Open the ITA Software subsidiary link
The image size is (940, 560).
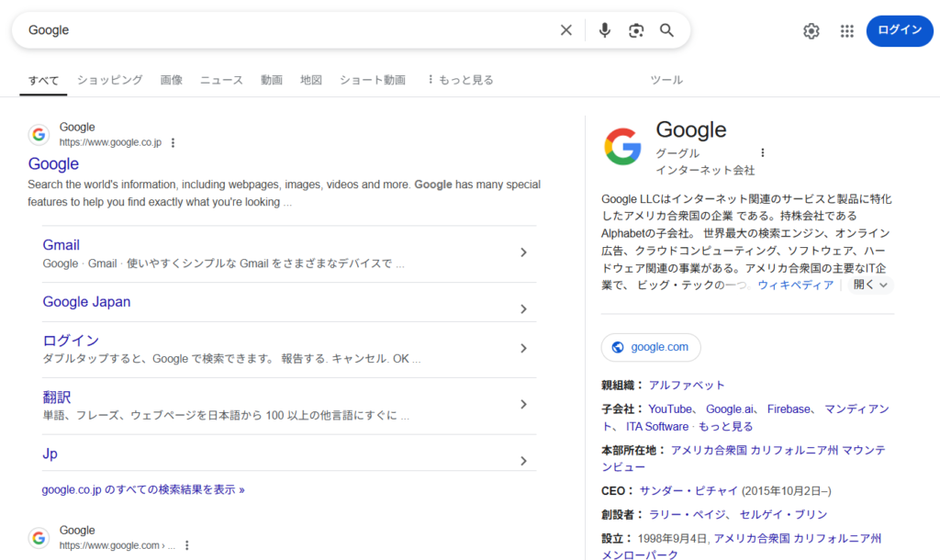657,426
